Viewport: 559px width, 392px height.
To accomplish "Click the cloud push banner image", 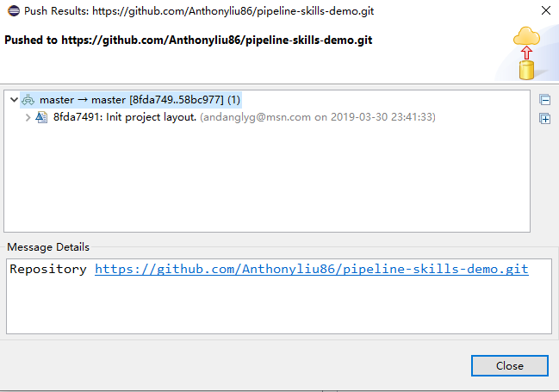I will click(x=526, y=53).
